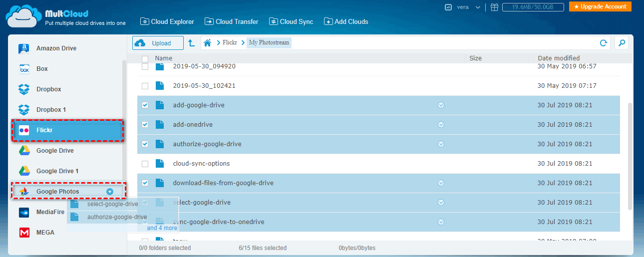Open options arrow for add-onedrive
This screenshot has height=257, width=644.
click(x=441, y=125)
